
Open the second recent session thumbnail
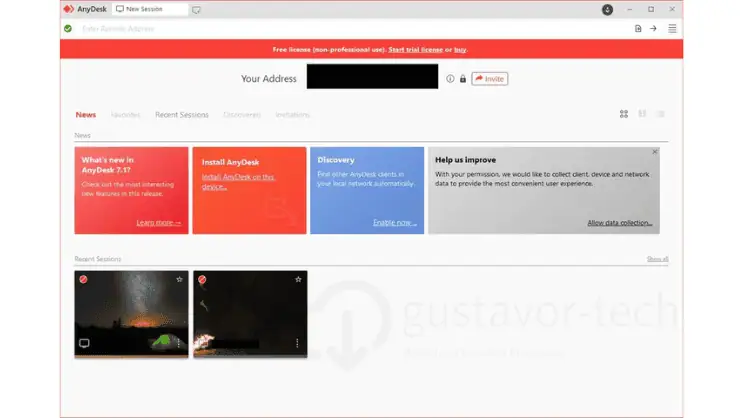pyautogui.click(x=250, y=314)
